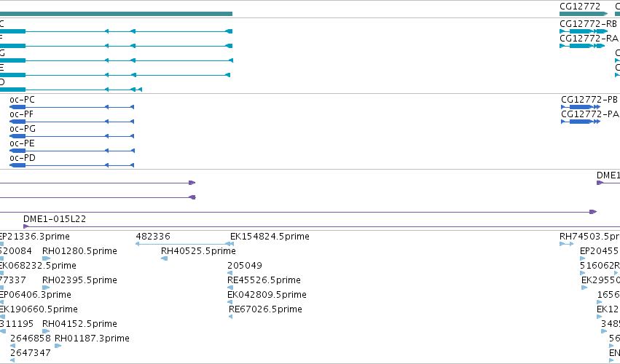Open the EK154824.5prime feature label
Image resolution: width=620 pixels, height=364 pixels.
coord(270,237)
